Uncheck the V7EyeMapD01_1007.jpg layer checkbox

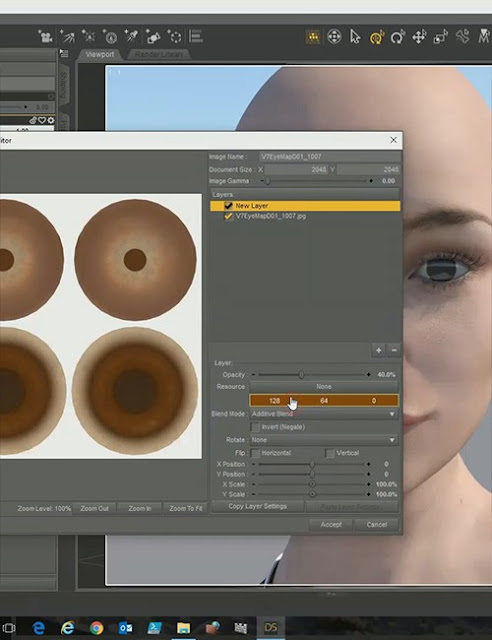pos(228,216)
